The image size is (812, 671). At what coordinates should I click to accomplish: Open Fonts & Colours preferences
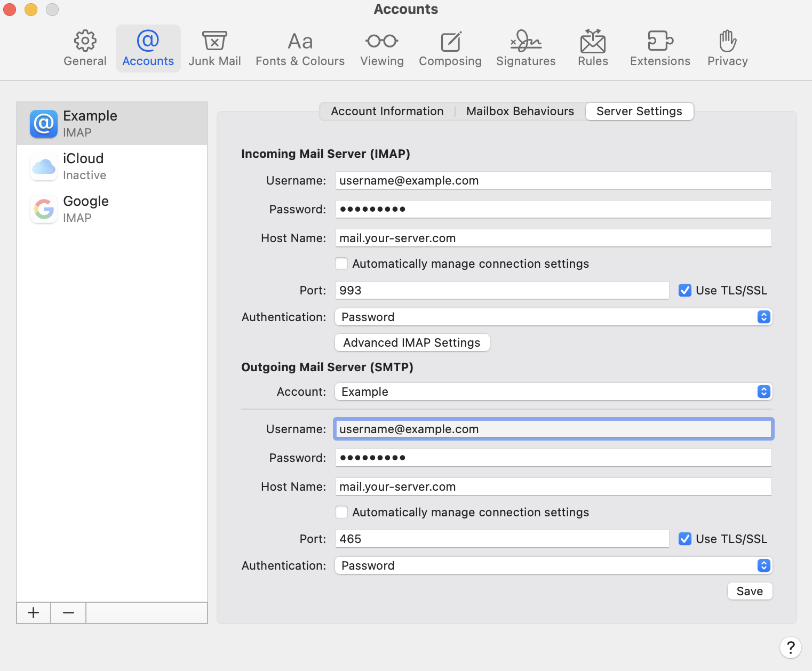(x=300, y=49)
